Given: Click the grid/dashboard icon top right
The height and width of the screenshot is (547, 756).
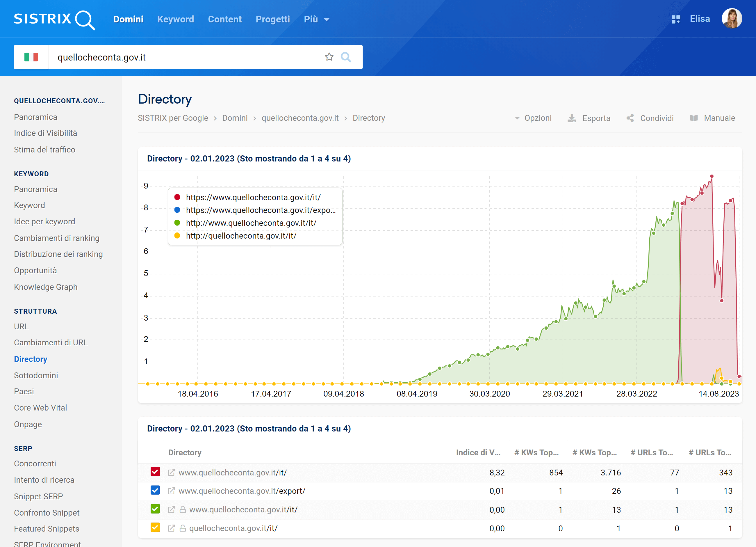Looking at the screenshot, I should coord(674,19).
